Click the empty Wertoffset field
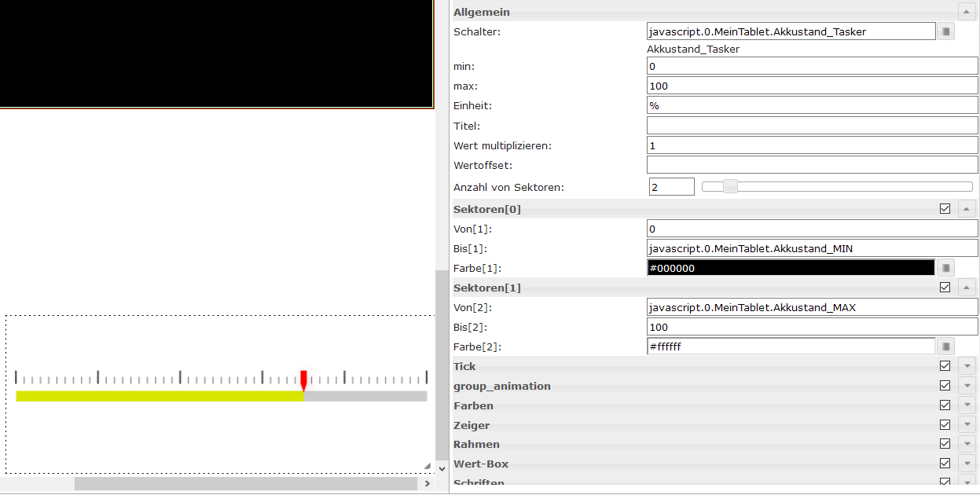This screenshot has width=980, height=495. [812, 165]
